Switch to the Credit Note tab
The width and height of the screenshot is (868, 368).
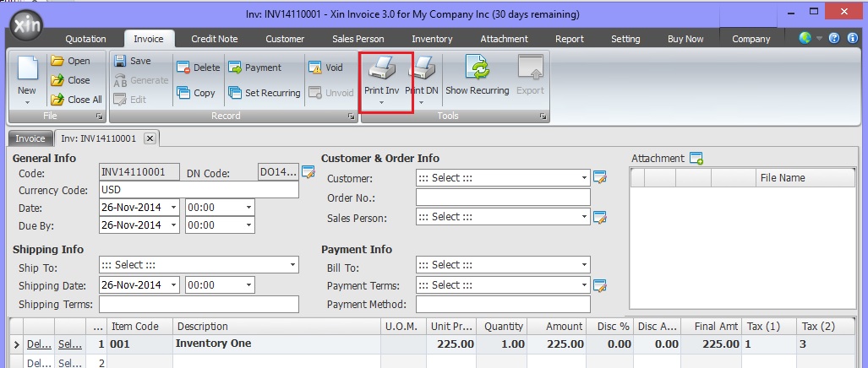pyautogui.click(x=215, y=39)
